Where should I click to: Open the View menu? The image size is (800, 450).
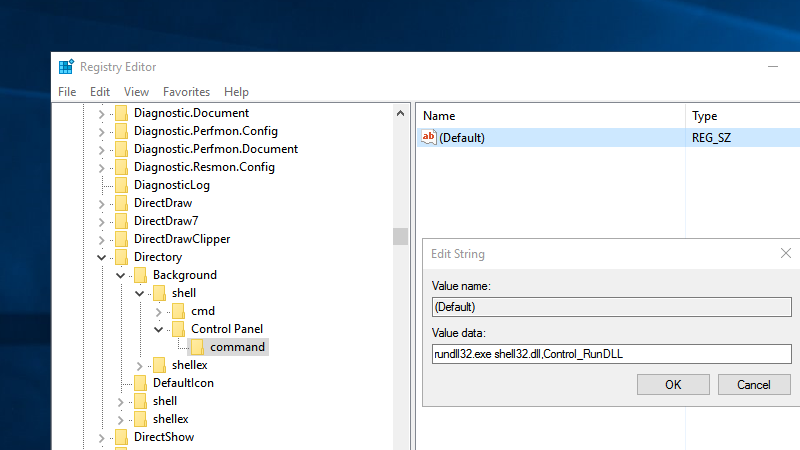(x=136, y=92)
